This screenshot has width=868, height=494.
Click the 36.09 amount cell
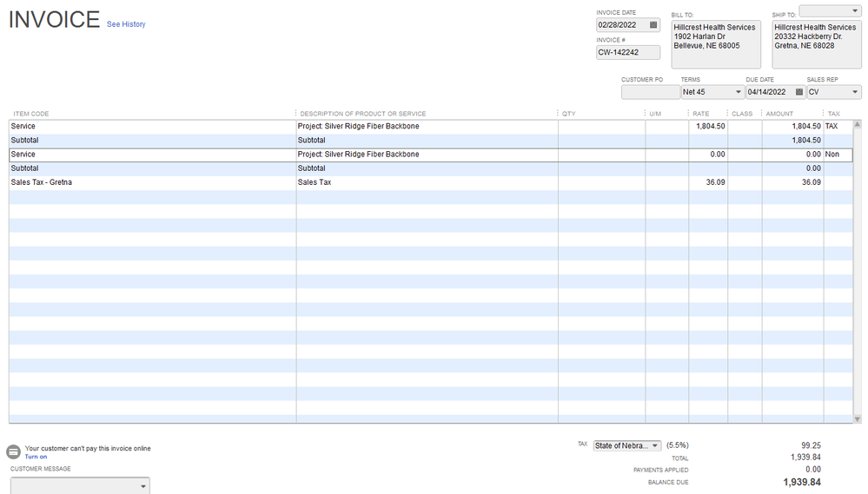coord(792,182)
